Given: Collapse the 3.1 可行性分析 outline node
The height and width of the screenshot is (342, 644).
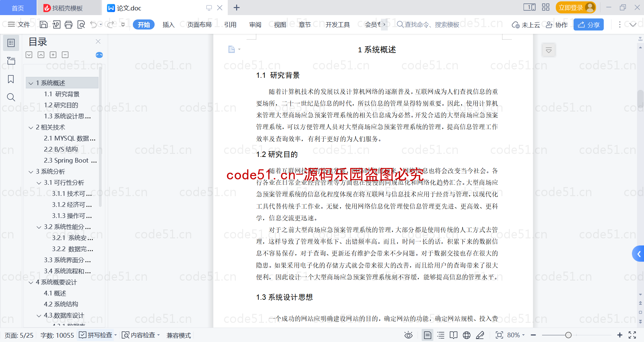Looking at the screenshot, I should 39,183.
